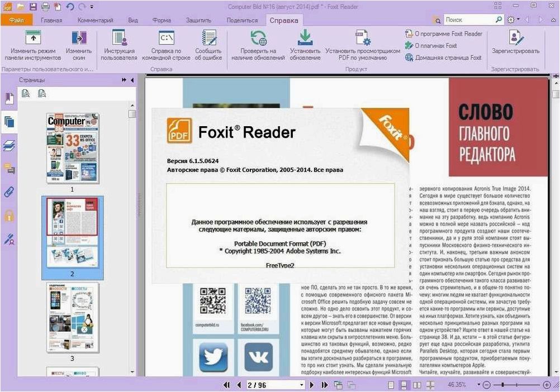560x392 pixels.
Task: Go to next page button
Action: click(312, 385)
